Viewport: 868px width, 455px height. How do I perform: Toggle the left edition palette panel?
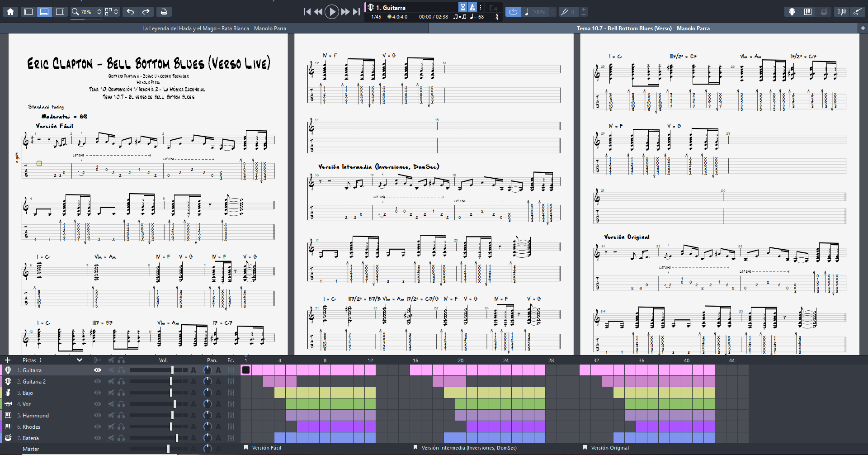28,12
